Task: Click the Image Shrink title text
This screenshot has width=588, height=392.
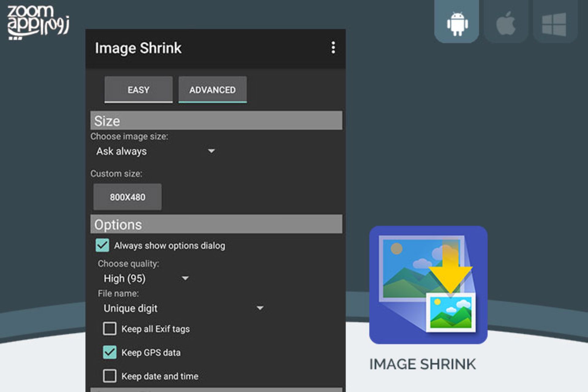Action: tap(138, 48)
